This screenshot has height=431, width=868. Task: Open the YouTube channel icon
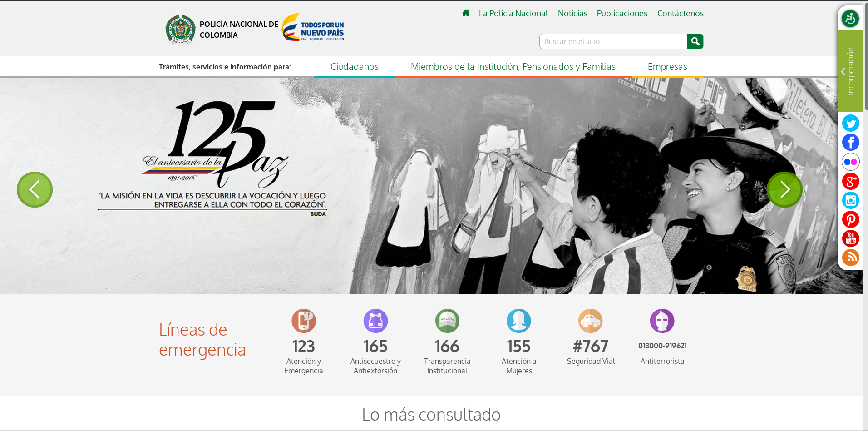(851, 238)
